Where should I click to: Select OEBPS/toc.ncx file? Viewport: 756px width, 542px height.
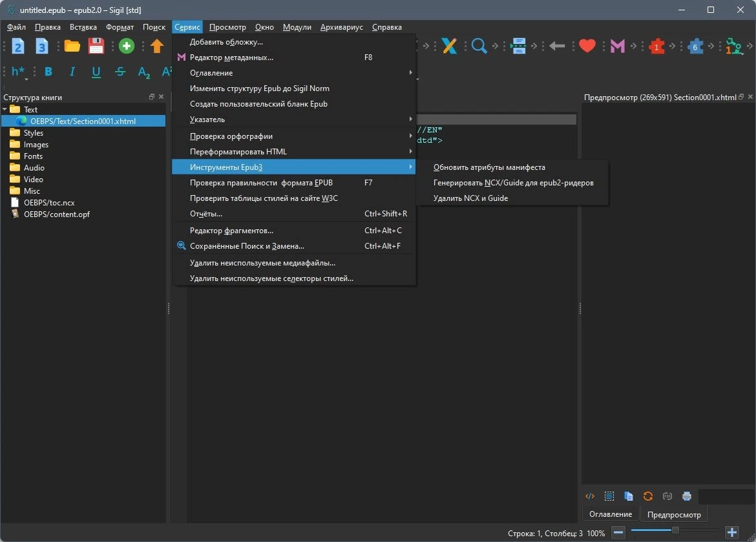[x=49, y=203]
